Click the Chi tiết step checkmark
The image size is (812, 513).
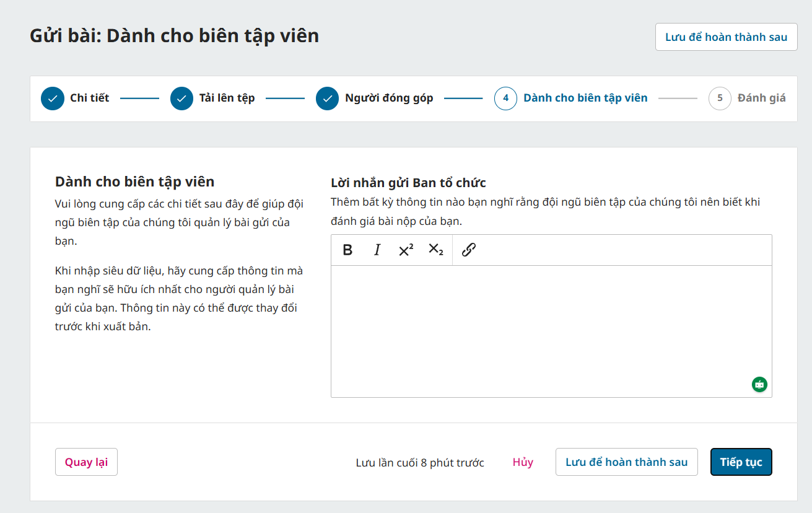pos(53,99)
